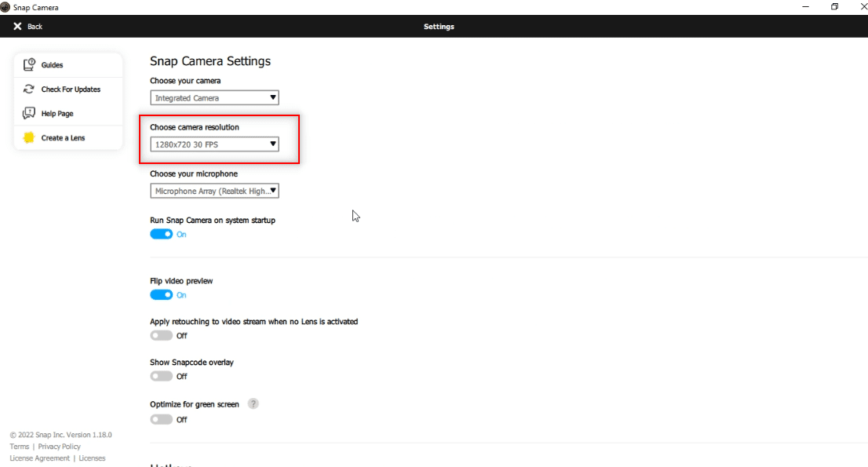The image size is (868, 467).
Task: Select Check For Updates in sidebar
Action: pos(68,89)
